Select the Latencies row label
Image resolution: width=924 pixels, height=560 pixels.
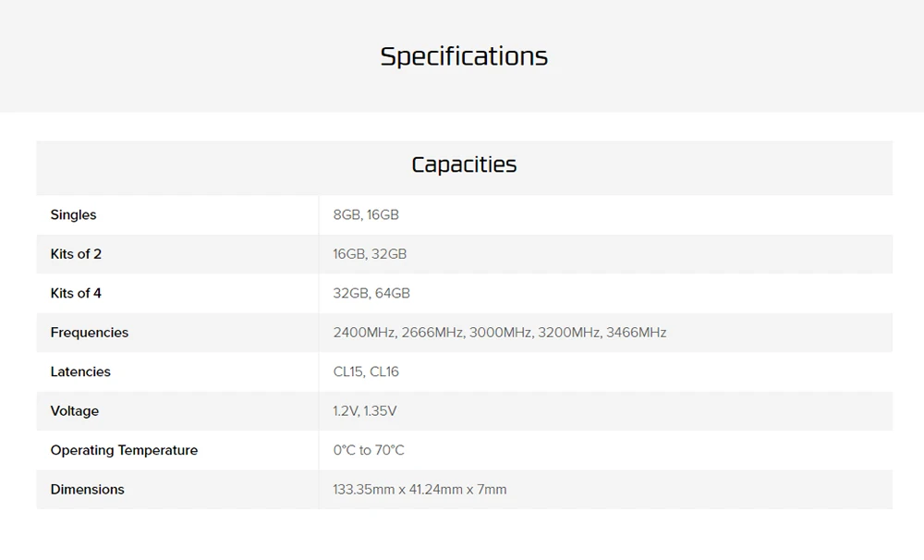point(80,372)
